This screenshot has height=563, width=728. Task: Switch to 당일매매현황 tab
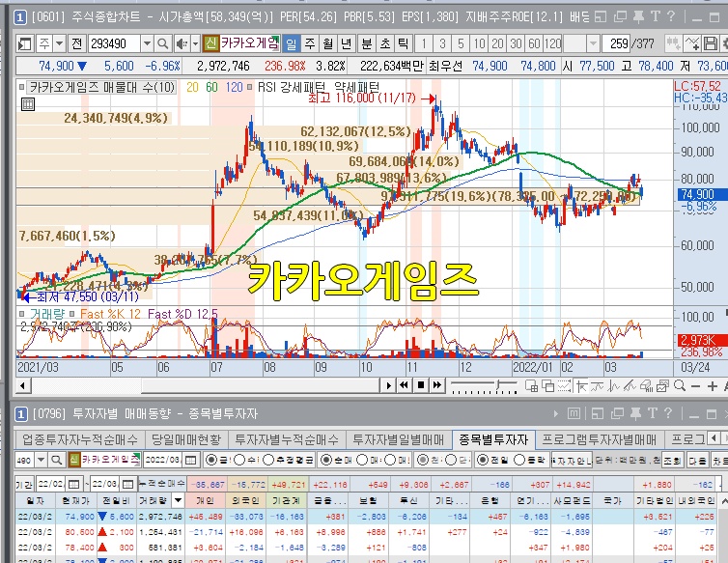point(186,439)
